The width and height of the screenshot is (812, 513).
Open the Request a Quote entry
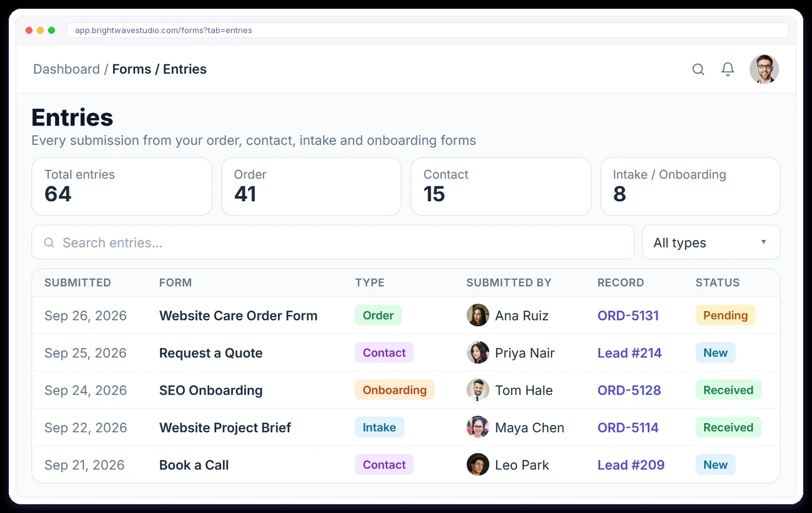[x=211, y=353]
